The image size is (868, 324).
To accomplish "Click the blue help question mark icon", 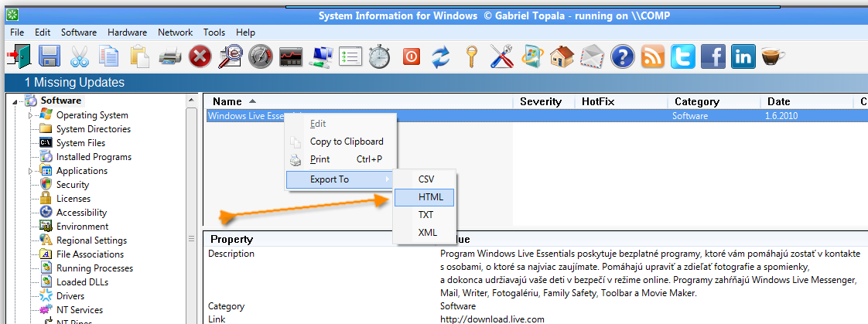I will coord(622,56).
